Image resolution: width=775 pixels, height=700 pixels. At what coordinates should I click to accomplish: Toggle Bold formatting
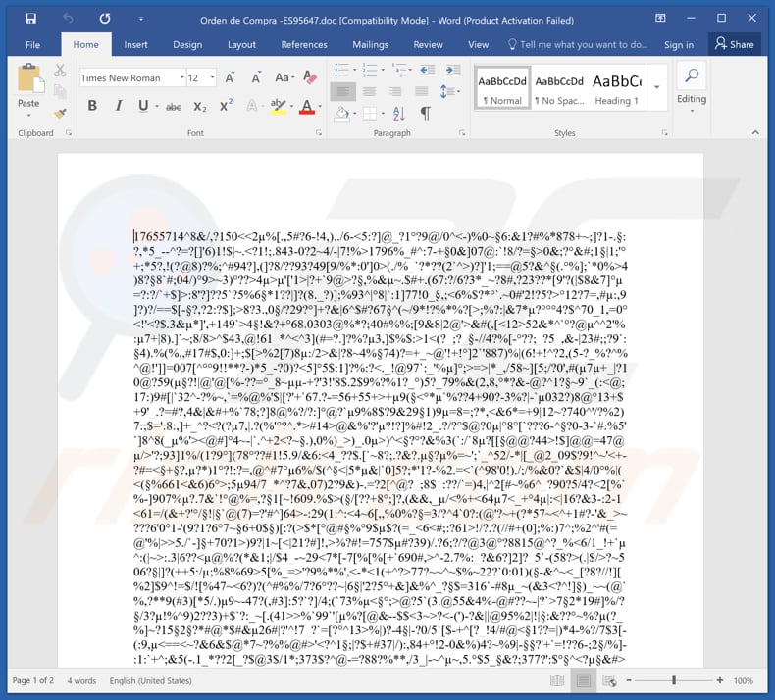point(92,105)
